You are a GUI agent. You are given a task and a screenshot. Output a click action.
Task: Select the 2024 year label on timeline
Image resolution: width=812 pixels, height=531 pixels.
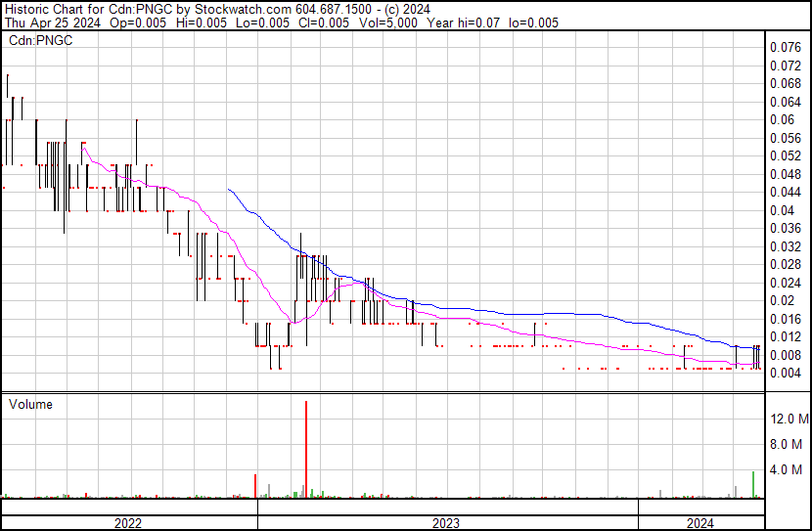pyautogui.click(x=699, y=523)
